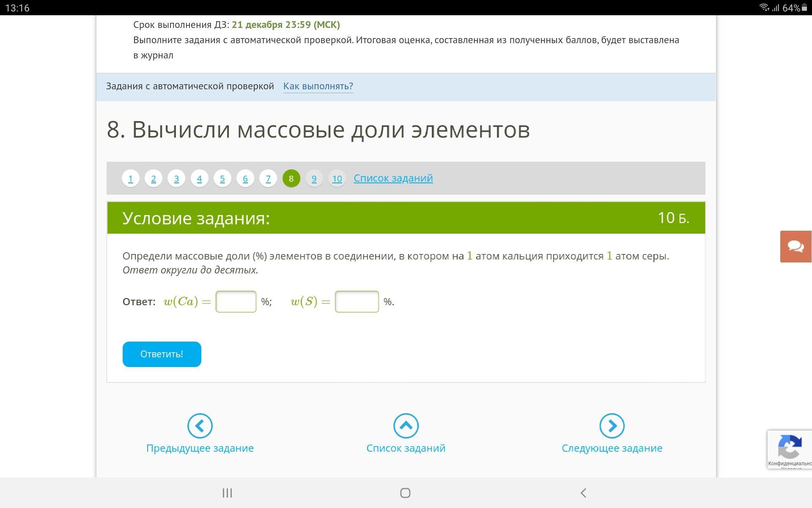Viewport: 812px width, 508px height.
Task: Select task number 7
Action: [x=268, y=179]
